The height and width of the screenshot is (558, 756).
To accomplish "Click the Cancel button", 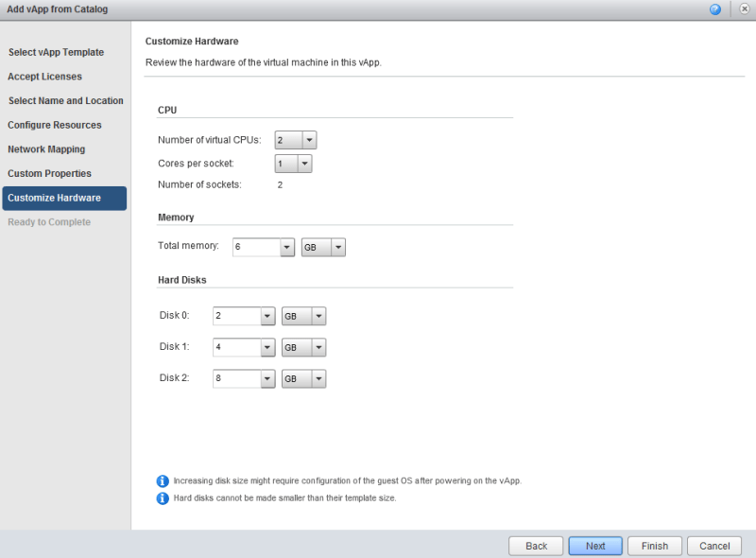I will (713, 546).
